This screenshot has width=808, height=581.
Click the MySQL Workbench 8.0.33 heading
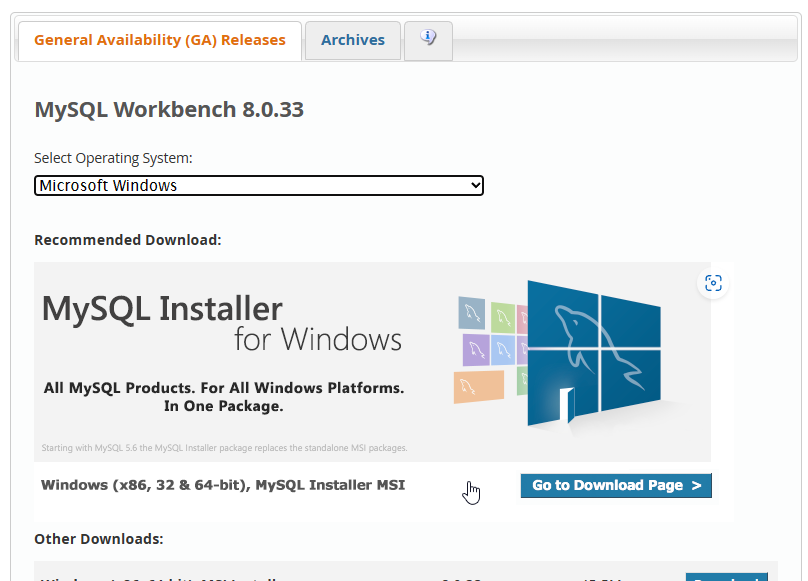click(169, 110)
